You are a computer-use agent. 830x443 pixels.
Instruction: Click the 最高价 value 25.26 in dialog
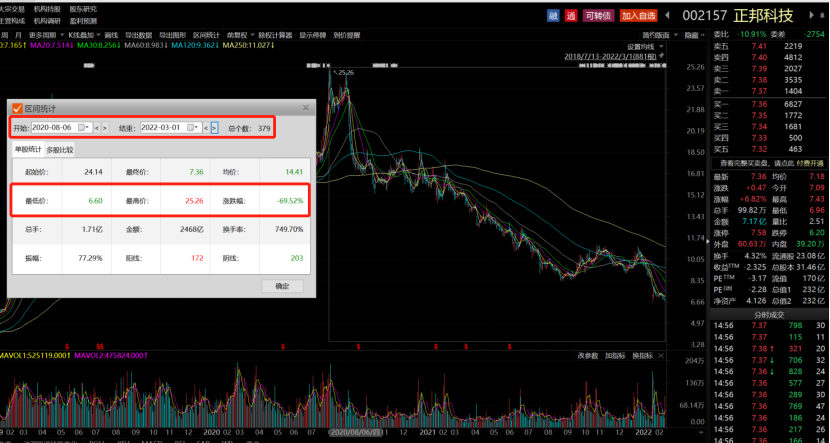[x=194, y=201]
